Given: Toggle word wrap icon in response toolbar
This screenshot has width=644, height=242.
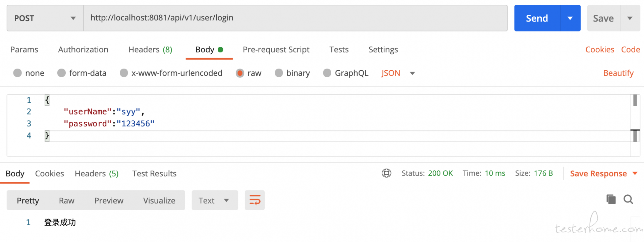Looking at the screenshot, I should [x=255, y=200].
